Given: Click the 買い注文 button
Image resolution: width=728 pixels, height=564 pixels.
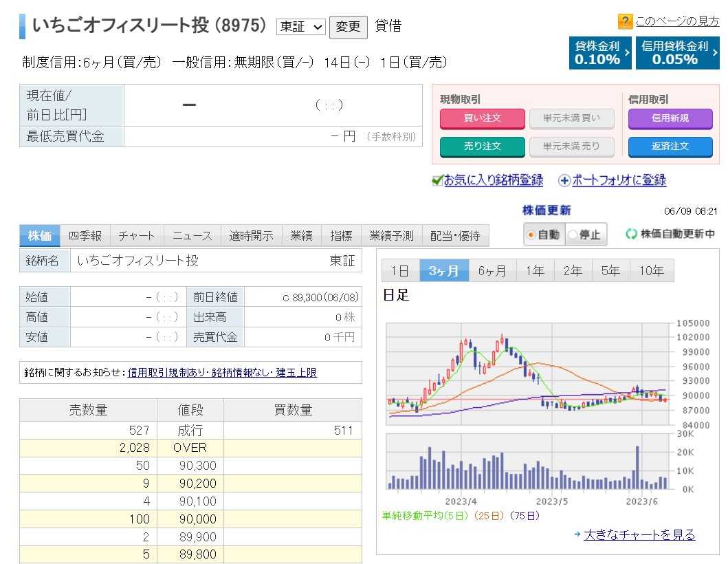Looking at the screenshot, I should [483, 118].
